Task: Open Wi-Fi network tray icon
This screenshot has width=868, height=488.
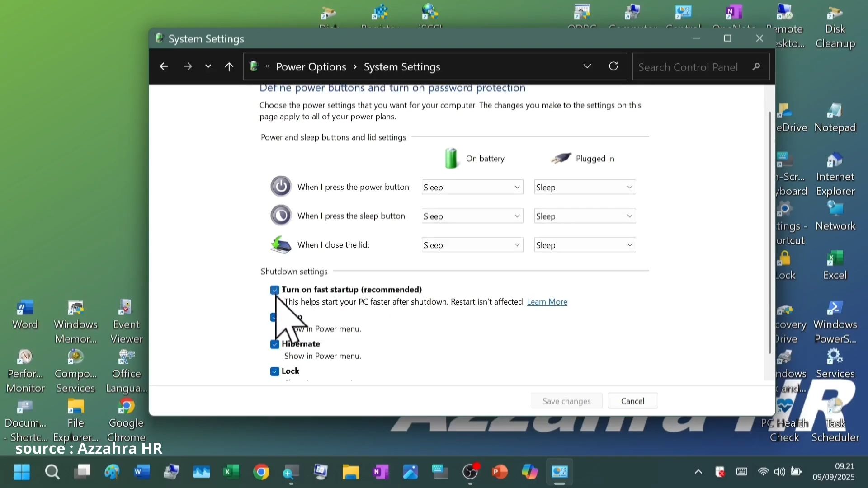Action: [x=763, y=472]
